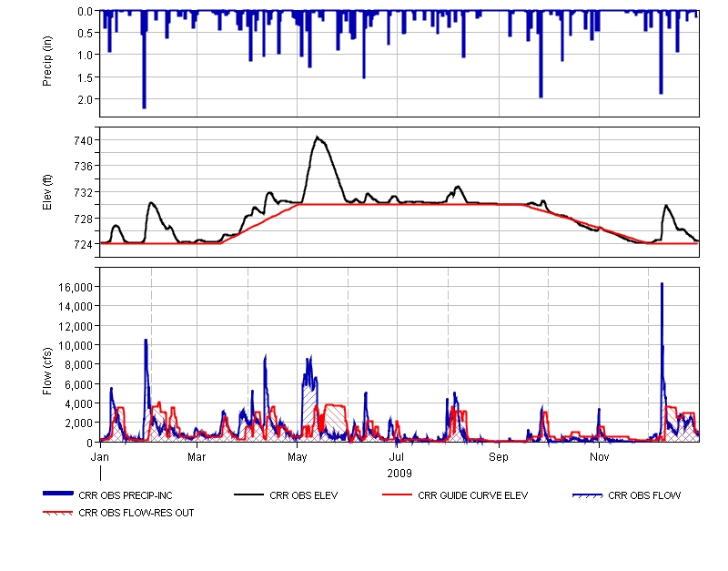Image resolution: width=728 pixels, height=571 pixels.
Task: Click the CRR OBS ELEV legend label
Action: coord(304,495)
